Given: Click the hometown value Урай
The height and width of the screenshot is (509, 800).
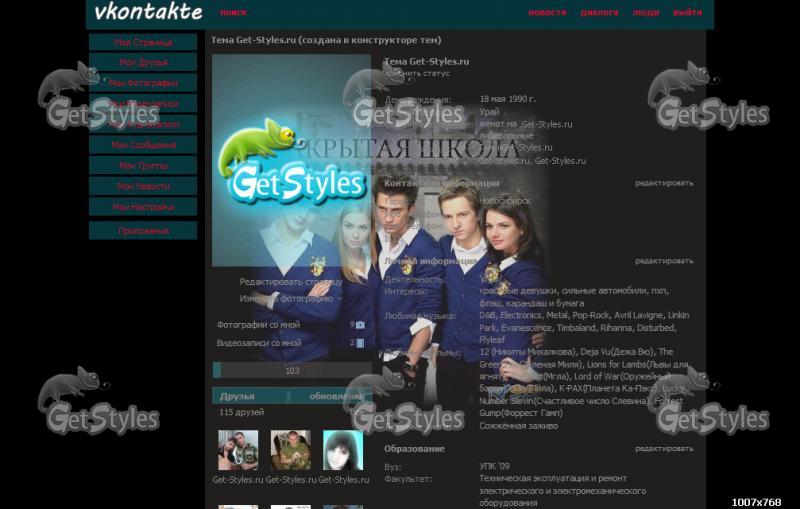Looking at the screenshot, I should click(489, 112).
